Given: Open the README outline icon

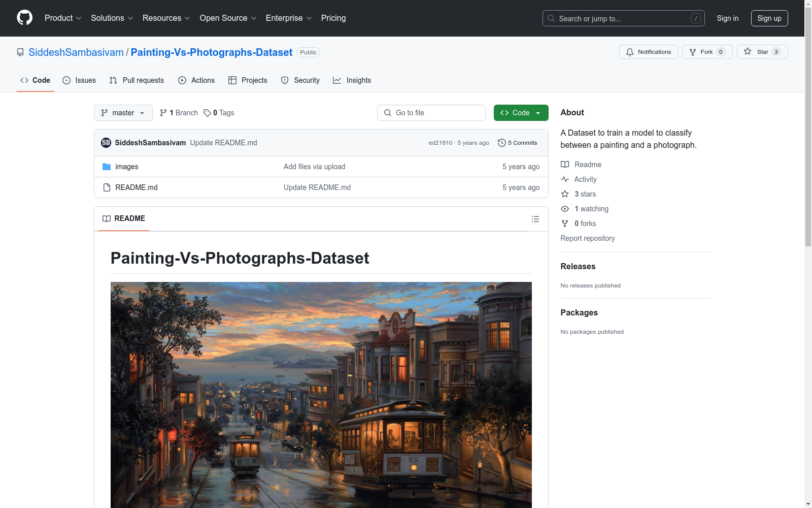Looking at the screenshot, I should [x=535, y=219].
